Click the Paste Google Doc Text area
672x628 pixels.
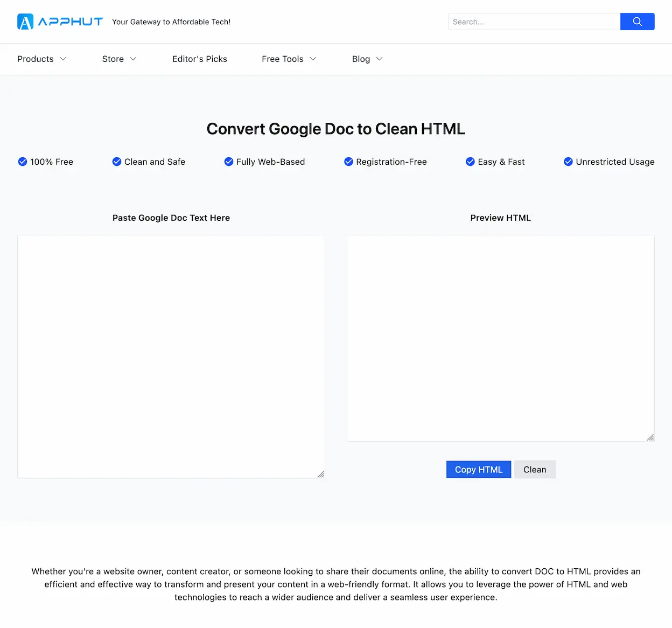tap(171, 357)
